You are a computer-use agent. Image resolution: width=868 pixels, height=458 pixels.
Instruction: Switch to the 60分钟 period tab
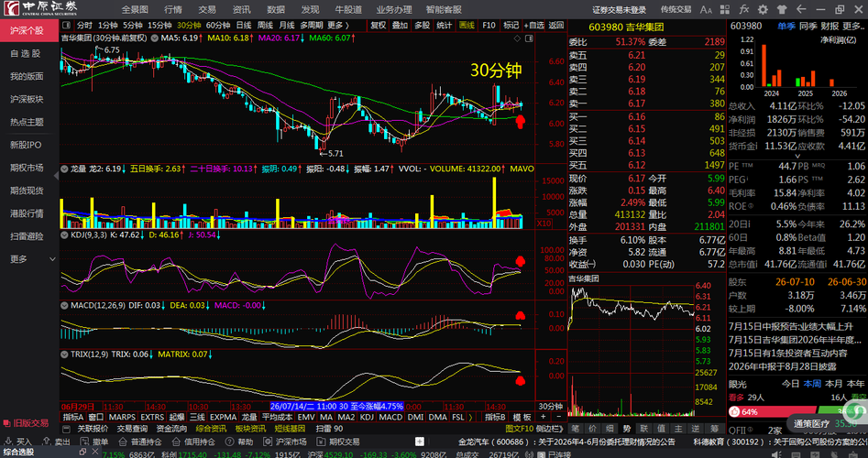[218, 25]
